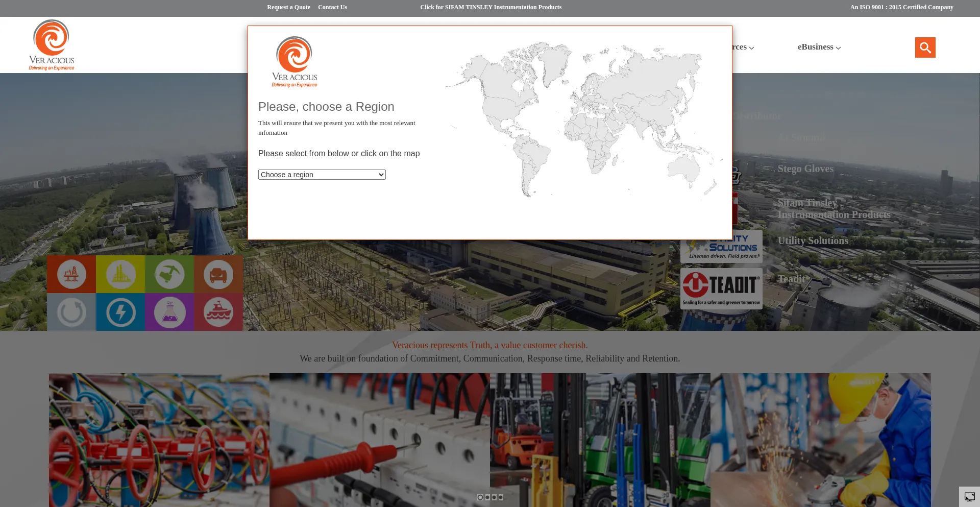This screenshot has height=507, width=980.
Task: Go to the first slide indicator dot
Action: click(480, 497)
